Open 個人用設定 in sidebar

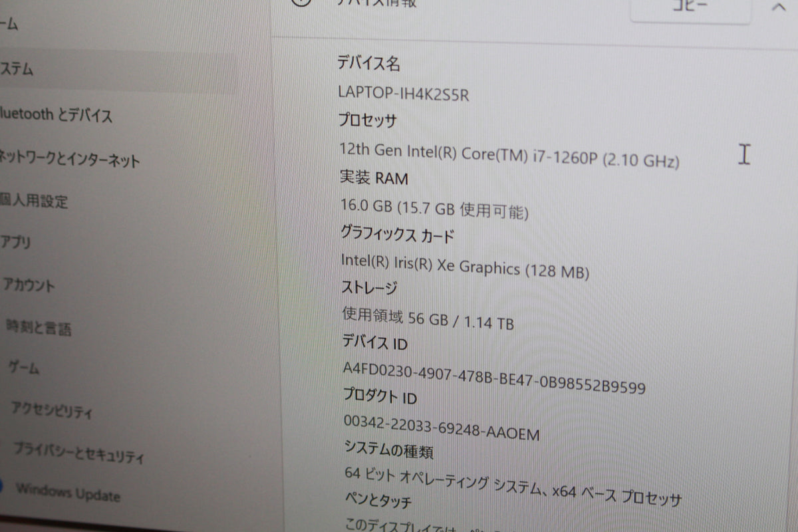point(34,201)
